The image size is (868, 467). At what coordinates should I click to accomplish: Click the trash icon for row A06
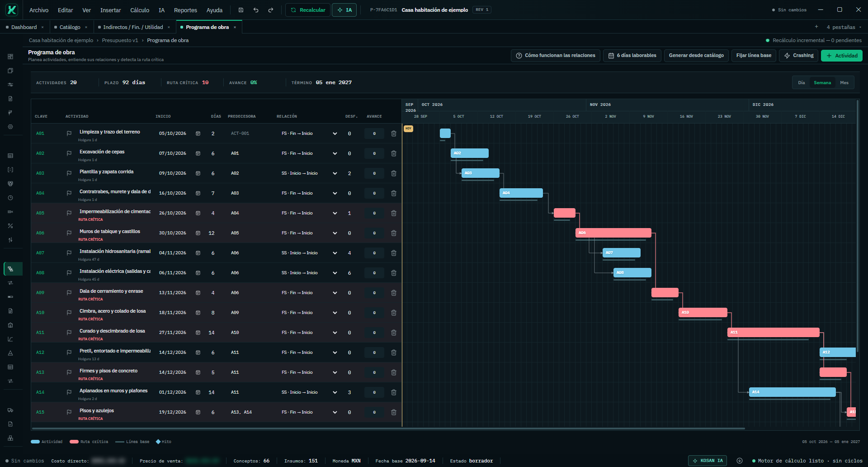point(394,233)
